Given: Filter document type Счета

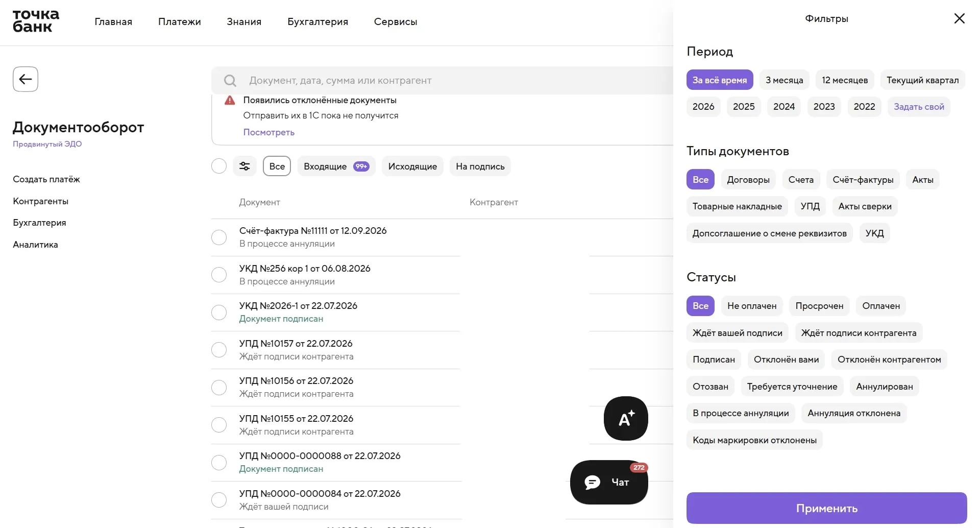Looking at the screenshot, I should pos(801,179).
